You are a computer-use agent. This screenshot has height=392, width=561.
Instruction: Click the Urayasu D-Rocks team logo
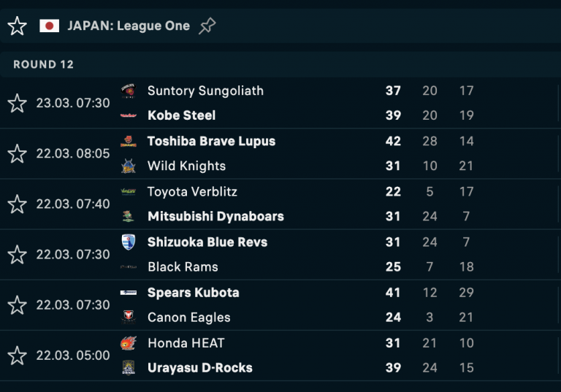click(x=129, y=367)
